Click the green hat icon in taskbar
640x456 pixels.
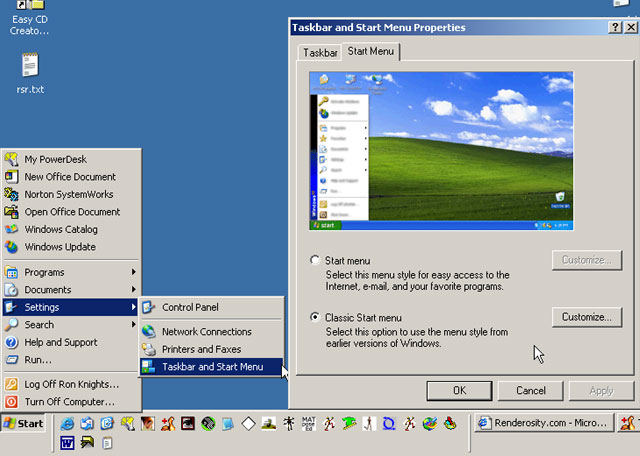click(x=349, y=424)
